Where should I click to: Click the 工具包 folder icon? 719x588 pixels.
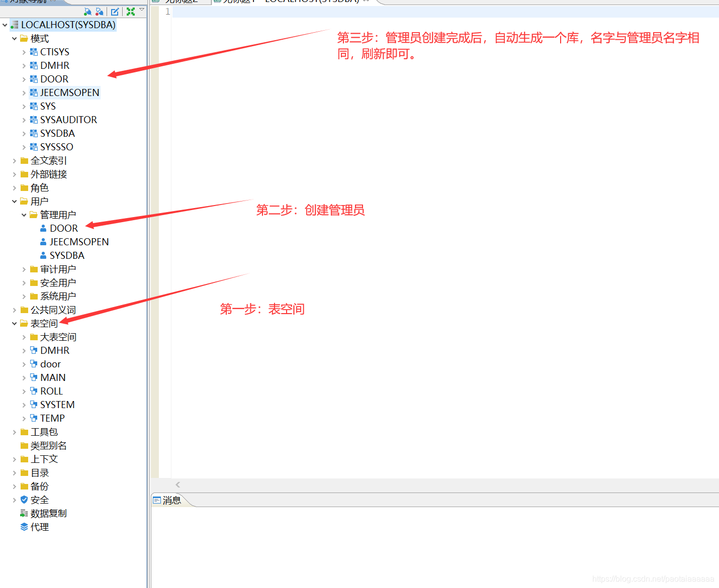click(24, 432)
